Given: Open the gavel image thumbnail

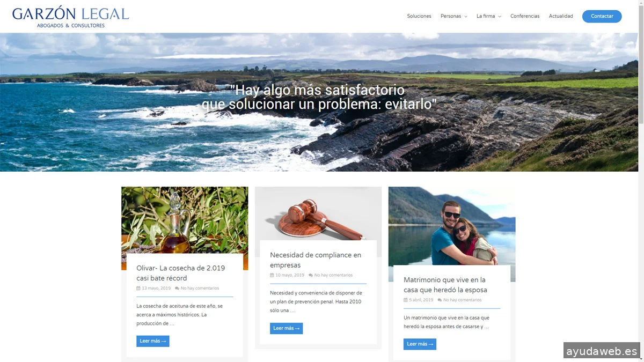Looking at the screenshot, I should click(x=318, y=213).
